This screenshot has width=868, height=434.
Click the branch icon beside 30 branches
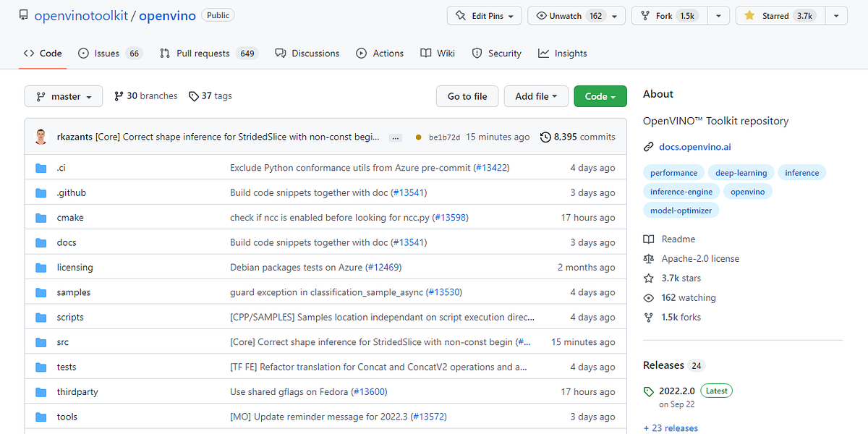pos(119,96)
